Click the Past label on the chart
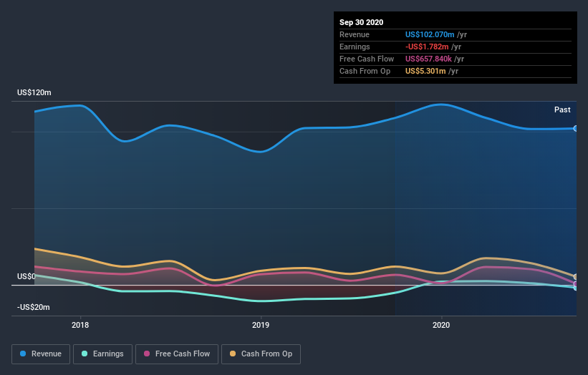Screen dimensions: 588x375 pos(562,109)
